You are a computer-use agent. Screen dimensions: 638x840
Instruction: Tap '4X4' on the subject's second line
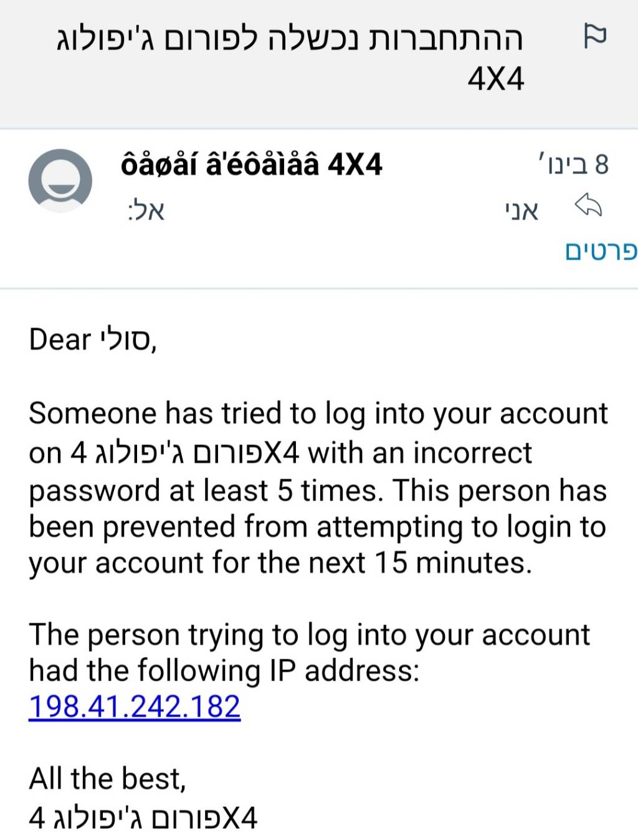point(496,80)
